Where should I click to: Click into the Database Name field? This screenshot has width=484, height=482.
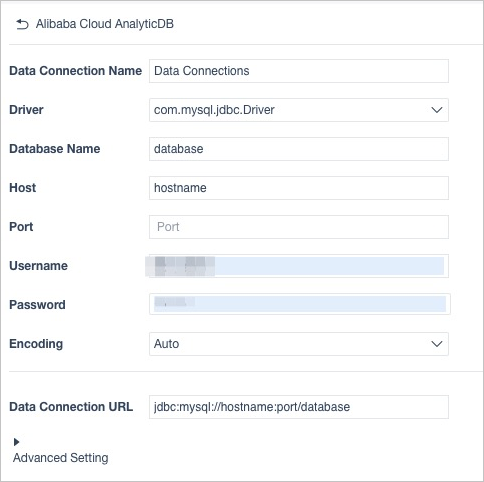click(299, 149)
